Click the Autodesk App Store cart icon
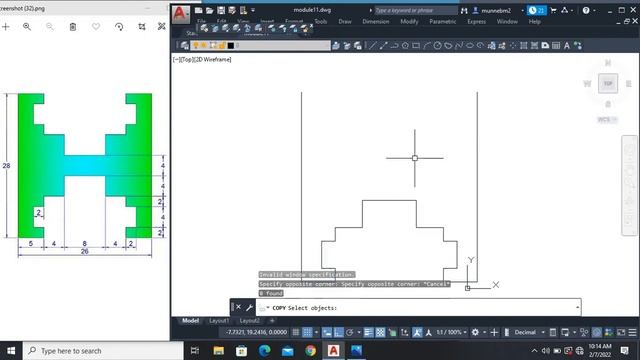640x360 pixels. [x=554, y=11]
